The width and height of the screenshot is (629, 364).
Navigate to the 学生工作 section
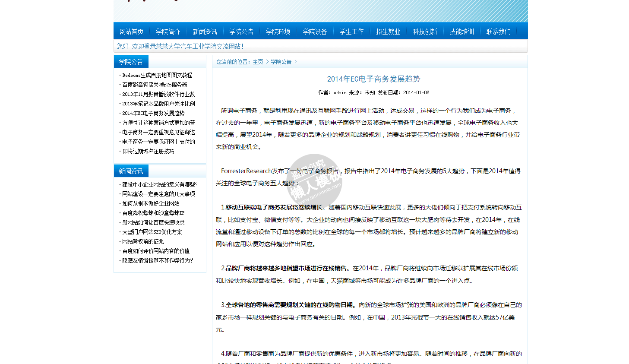351,32
